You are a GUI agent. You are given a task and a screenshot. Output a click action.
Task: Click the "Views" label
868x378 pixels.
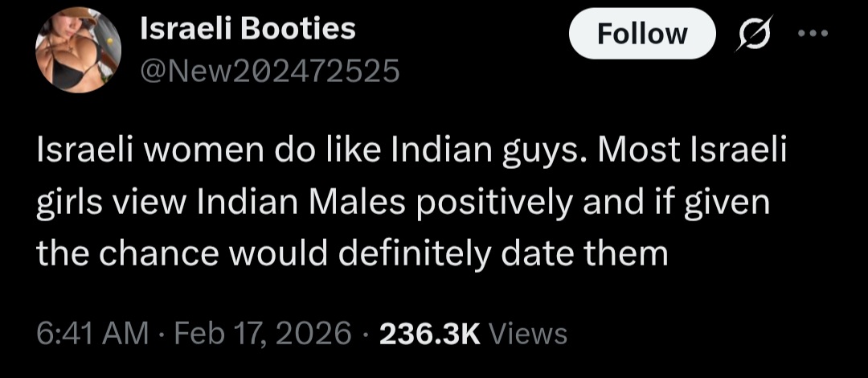(x=527, y=332)
